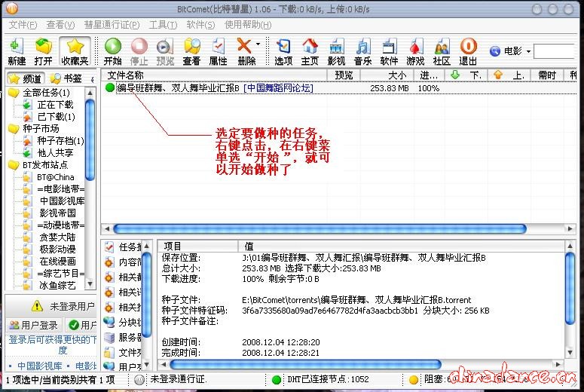
Task: Select 全部任务(1) in the tree
Action: (46, 93)
